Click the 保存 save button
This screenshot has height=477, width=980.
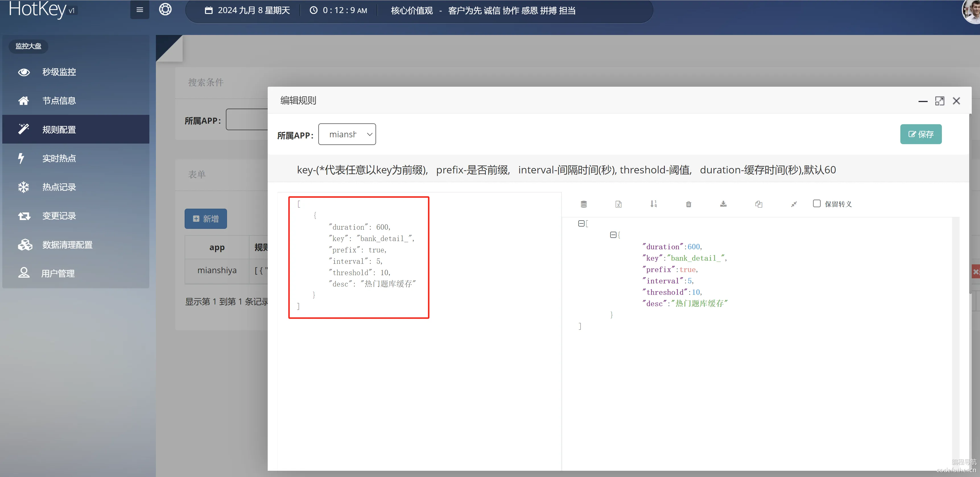pyautogui.click(x=921, y=134)
